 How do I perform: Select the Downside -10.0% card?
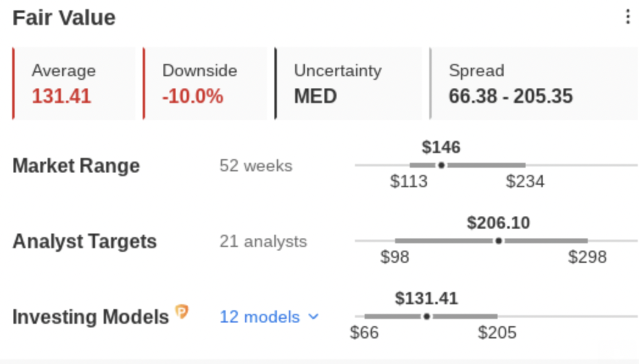point(205,84)
